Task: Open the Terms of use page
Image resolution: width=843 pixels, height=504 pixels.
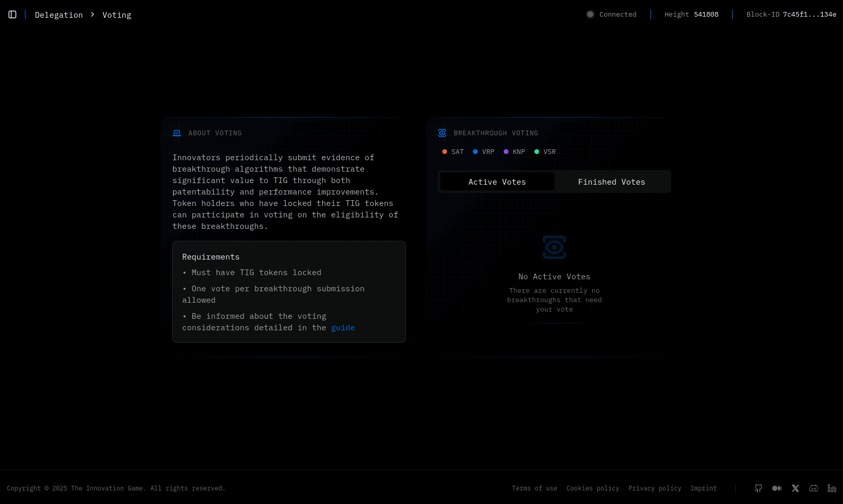Action: pos(534,488)
